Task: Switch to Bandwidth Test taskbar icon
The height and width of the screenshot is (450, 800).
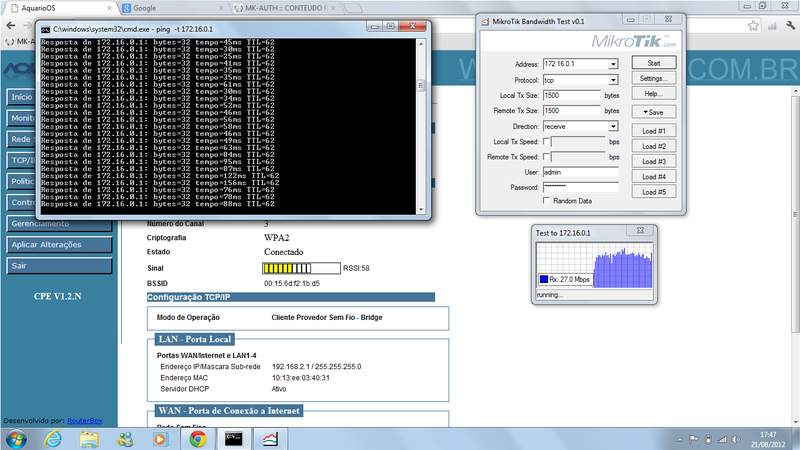Action: [270, 439]
